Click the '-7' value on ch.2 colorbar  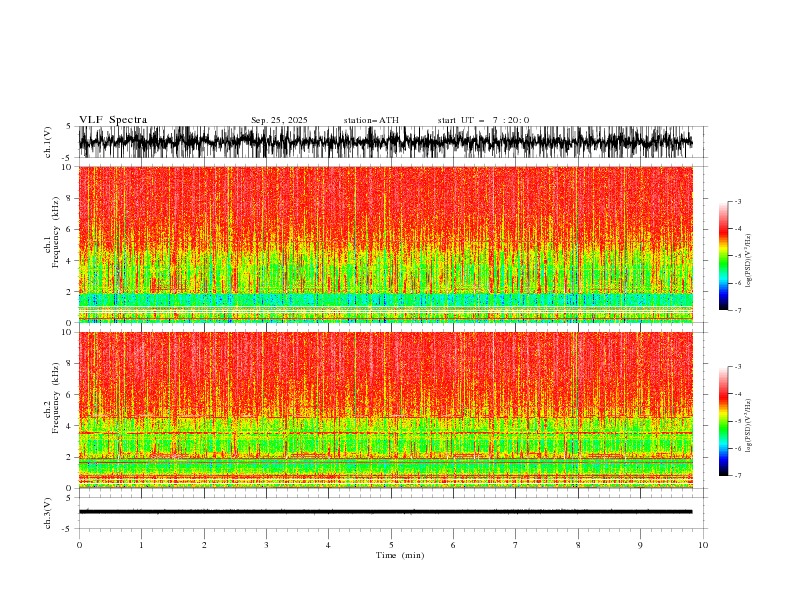[738, 476]
